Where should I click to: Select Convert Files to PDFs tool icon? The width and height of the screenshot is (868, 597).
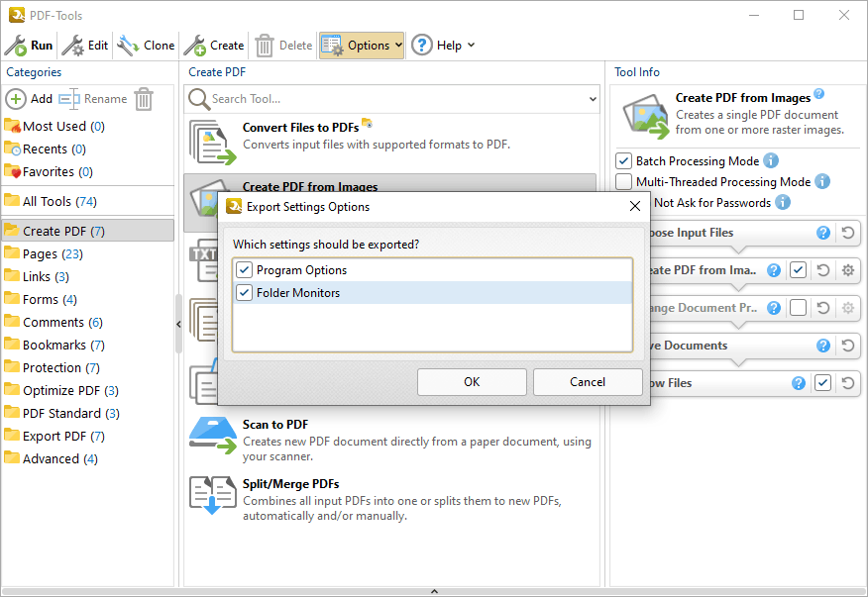tap(213, 143)
